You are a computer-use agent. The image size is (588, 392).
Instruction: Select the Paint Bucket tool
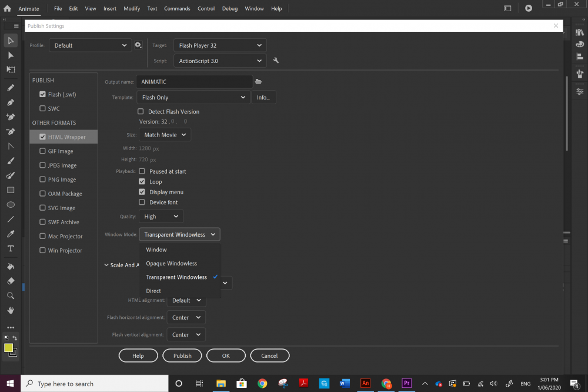[x=11, y=267]
